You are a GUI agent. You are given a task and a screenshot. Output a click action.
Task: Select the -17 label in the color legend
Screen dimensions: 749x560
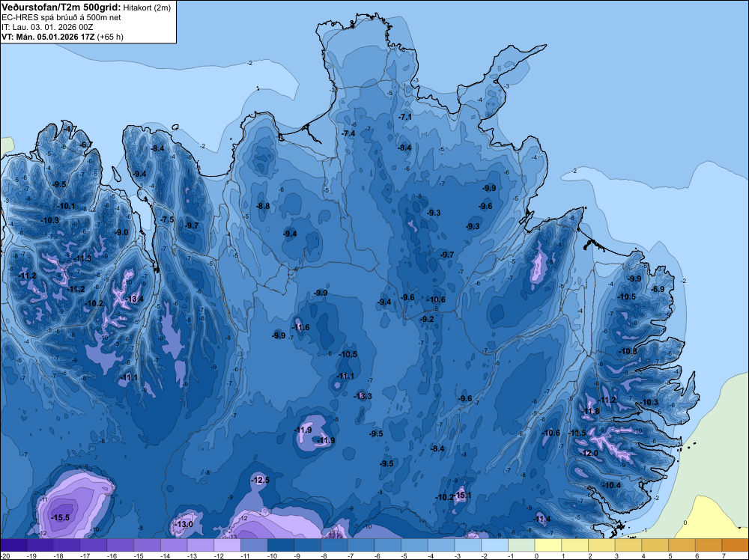[x=85, y=556]
